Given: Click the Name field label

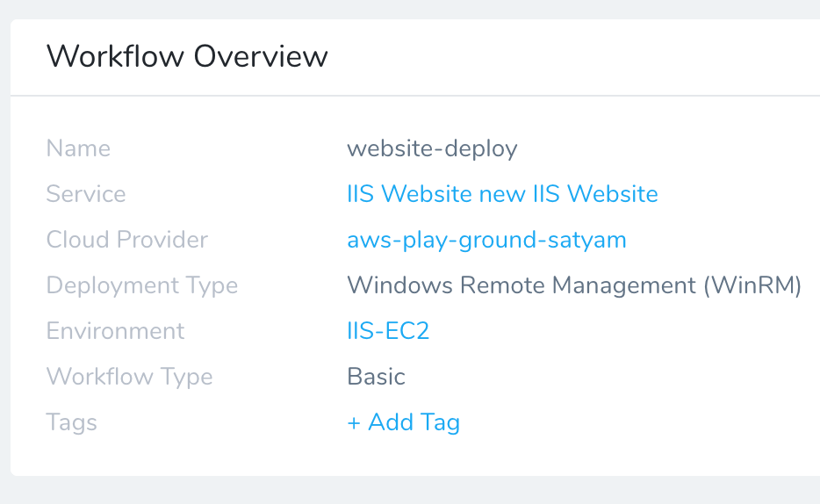Looking at the screenshot, I should (78, 148).
